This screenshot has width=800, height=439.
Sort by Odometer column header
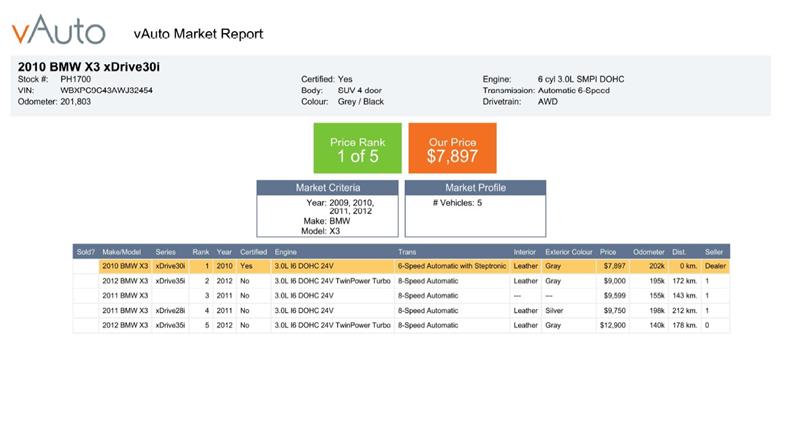649,252
